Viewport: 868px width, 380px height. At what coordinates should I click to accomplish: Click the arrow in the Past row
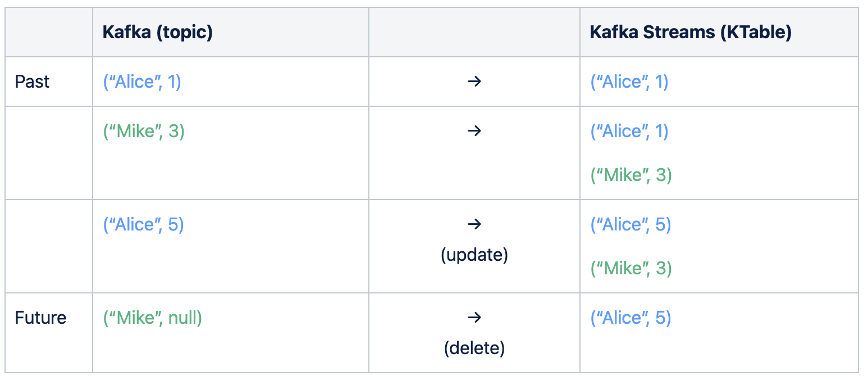pyautogui.click(x=474, y=82)
